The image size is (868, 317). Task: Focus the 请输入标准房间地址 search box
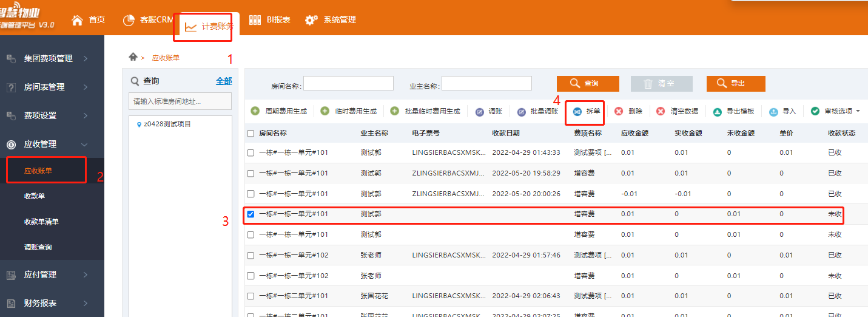180,101
